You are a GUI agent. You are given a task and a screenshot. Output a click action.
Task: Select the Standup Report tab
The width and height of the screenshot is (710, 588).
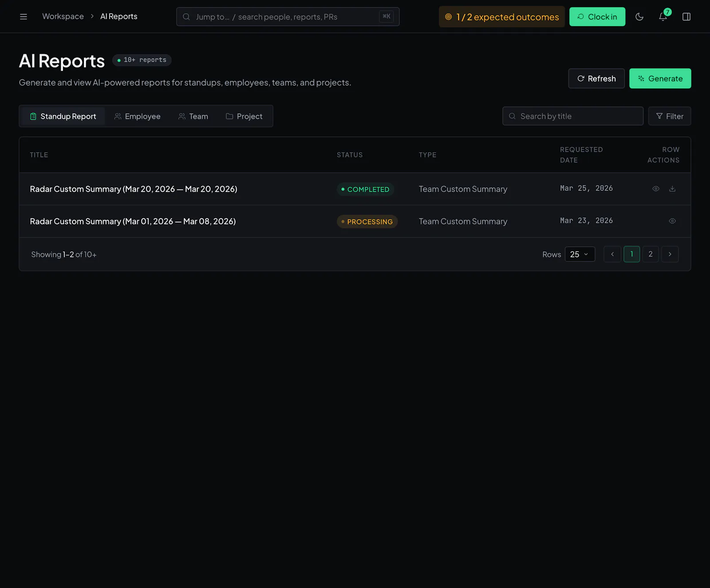pyautogui.click(x=63, y=116)
